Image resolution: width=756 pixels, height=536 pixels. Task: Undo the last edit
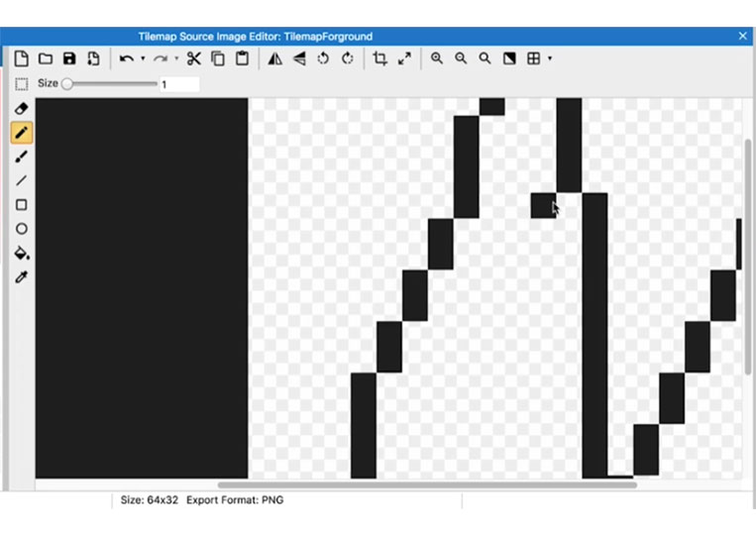point(126,58)
